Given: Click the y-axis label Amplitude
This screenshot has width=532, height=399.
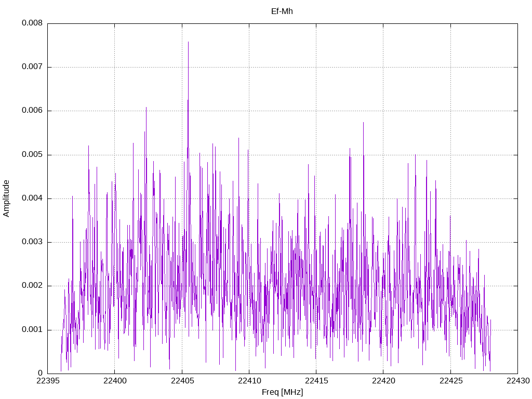Looking at the screenshot, I should pos(6,198).
